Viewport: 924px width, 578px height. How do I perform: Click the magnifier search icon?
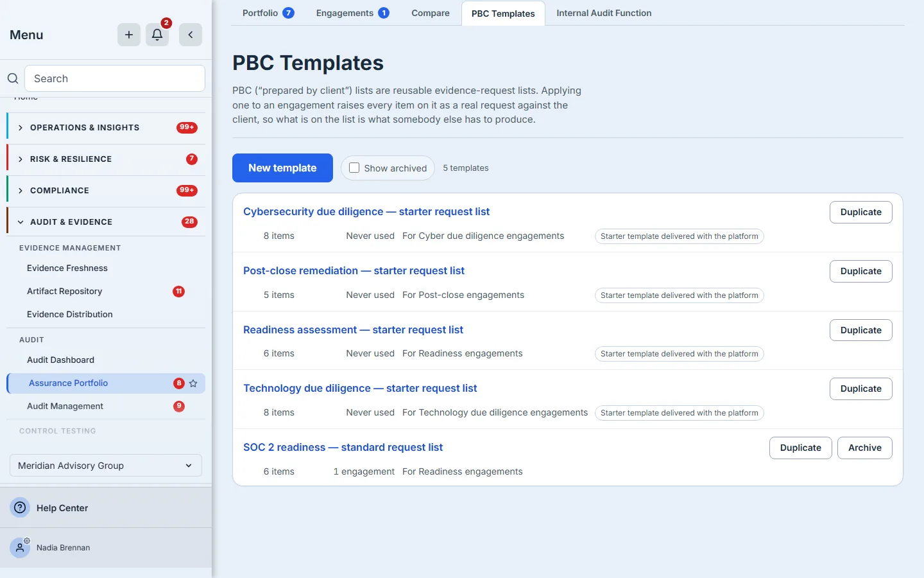(x=13, y=78)
